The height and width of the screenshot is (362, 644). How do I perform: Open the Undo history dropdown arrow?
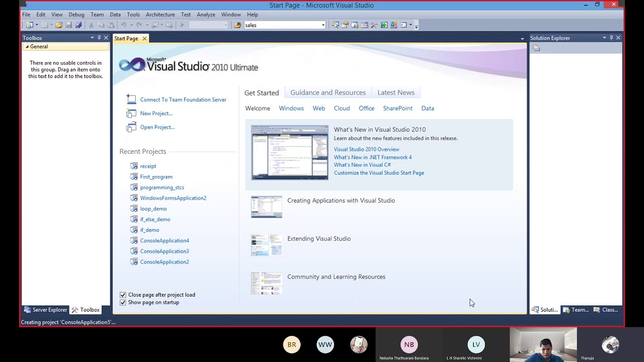(x=131, y=25)
